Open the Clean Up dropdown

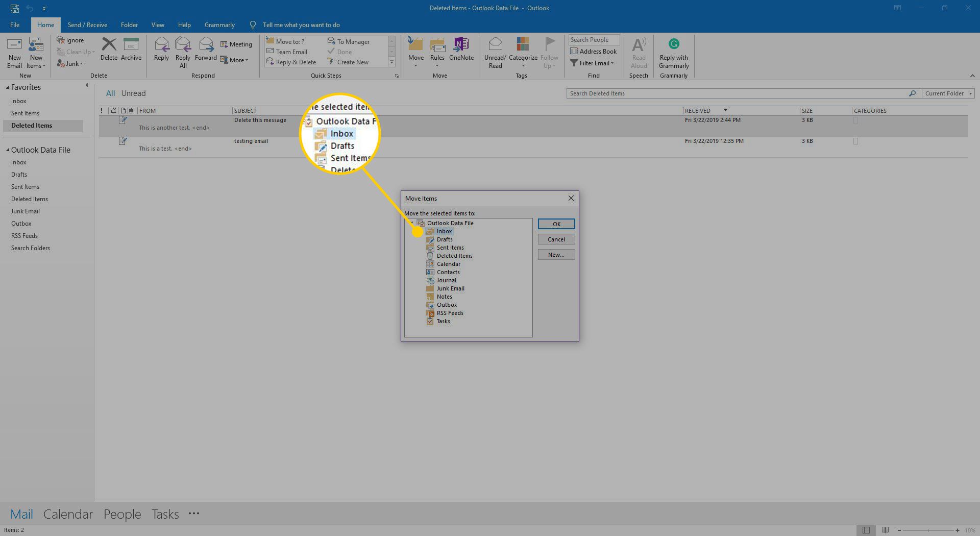(76, 52)
